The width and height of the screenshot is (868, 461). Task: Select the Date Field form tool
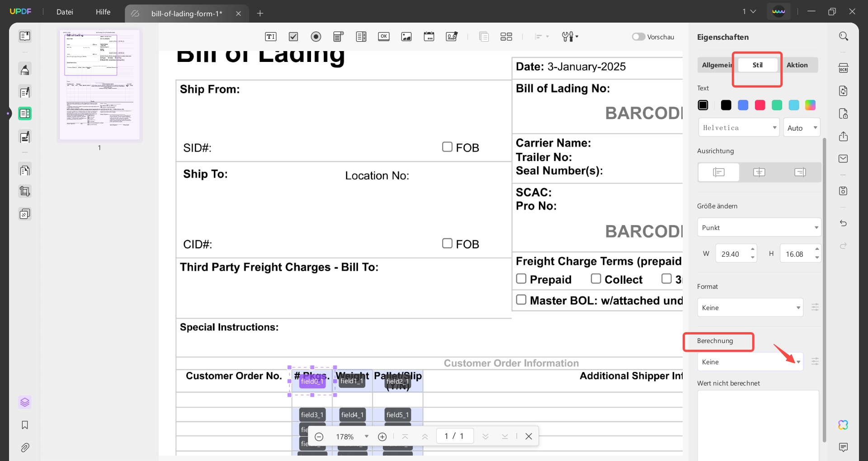point(429,37)
